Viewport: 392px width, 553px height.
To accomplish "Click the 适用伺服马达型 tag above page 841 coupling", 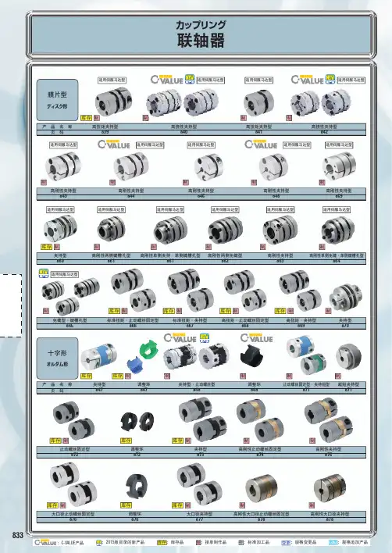I will point(258,80).
